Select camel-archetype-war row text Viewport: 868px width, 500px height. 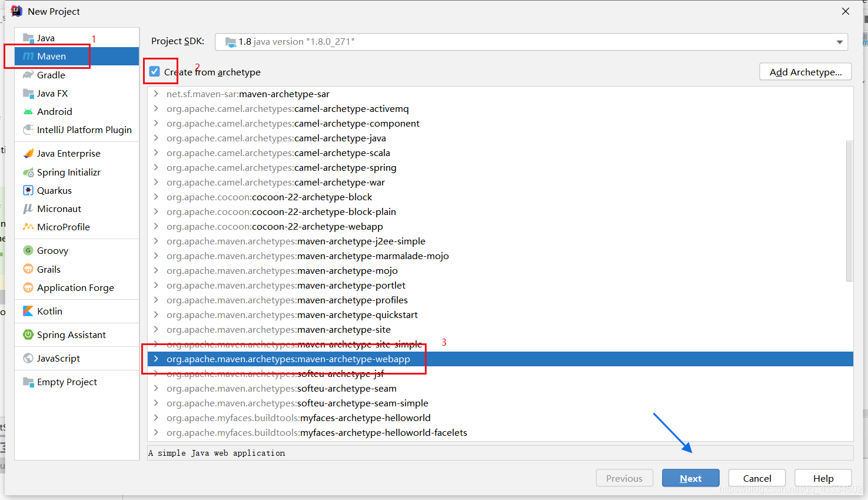(275, 182)
